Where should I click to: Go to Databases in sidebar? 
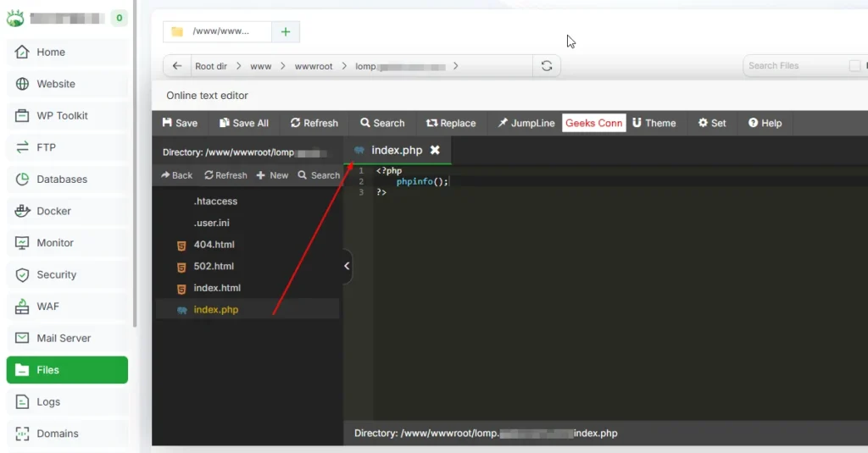pyautogui.click(x=67, y=180)
